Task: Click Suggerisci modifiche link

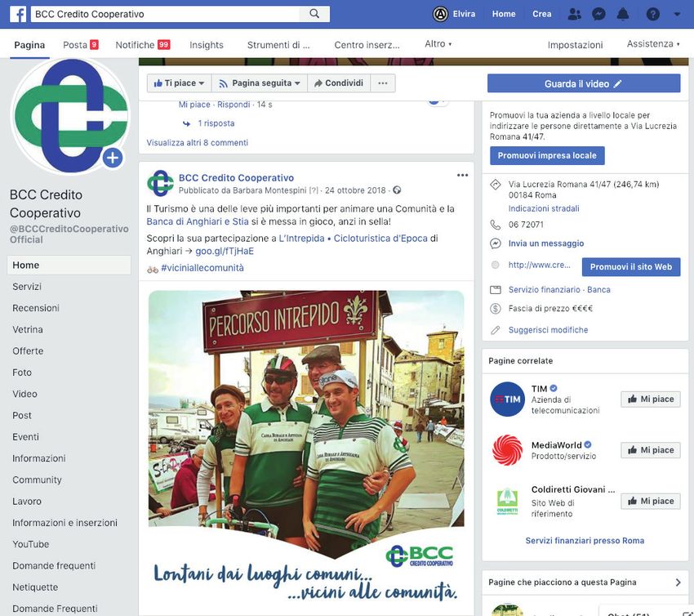Action: pos(548,330)
